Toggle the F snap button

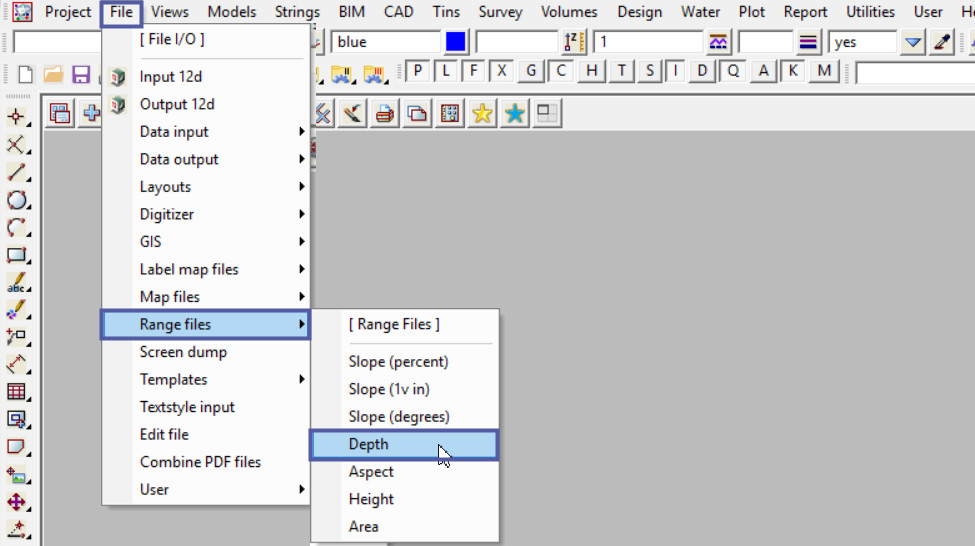(x=474, y=72)
